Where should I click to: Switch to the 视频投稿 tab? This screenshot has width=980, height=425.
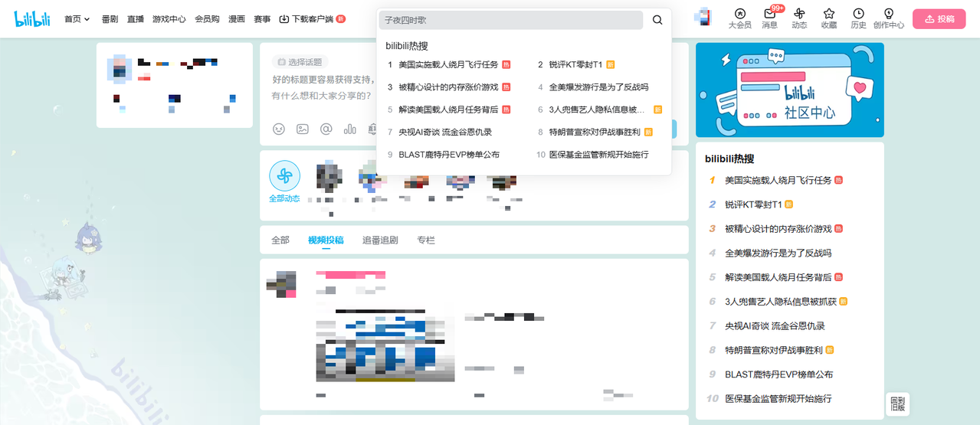click(x=326, y=240)
